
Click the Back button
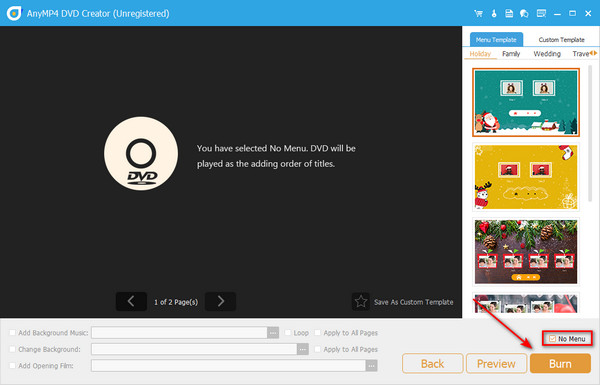[x=432, y=363]
